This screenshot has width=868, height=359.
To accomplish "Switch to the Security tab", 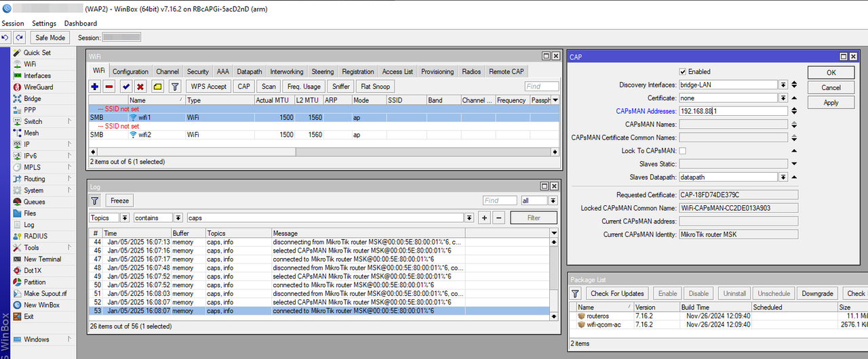I will point(197,72).
